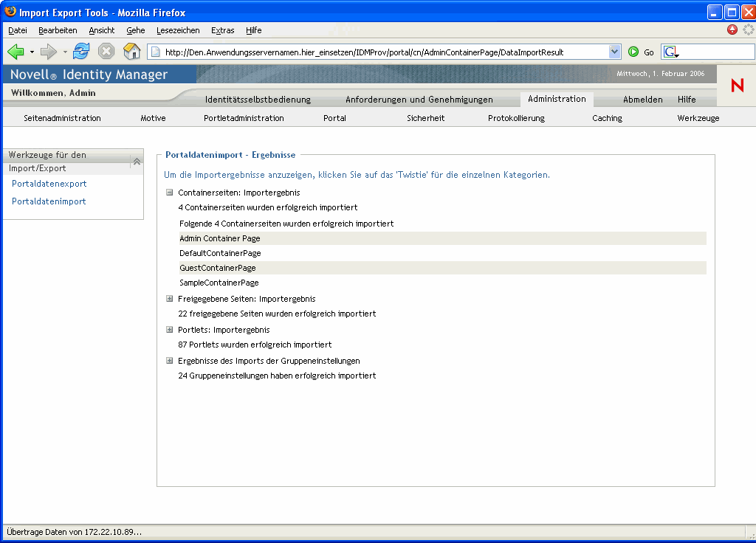This screenshot has width=756, height=543.
Task: Select the DefaultContainerPage row
Action: [x=443, y=254]
